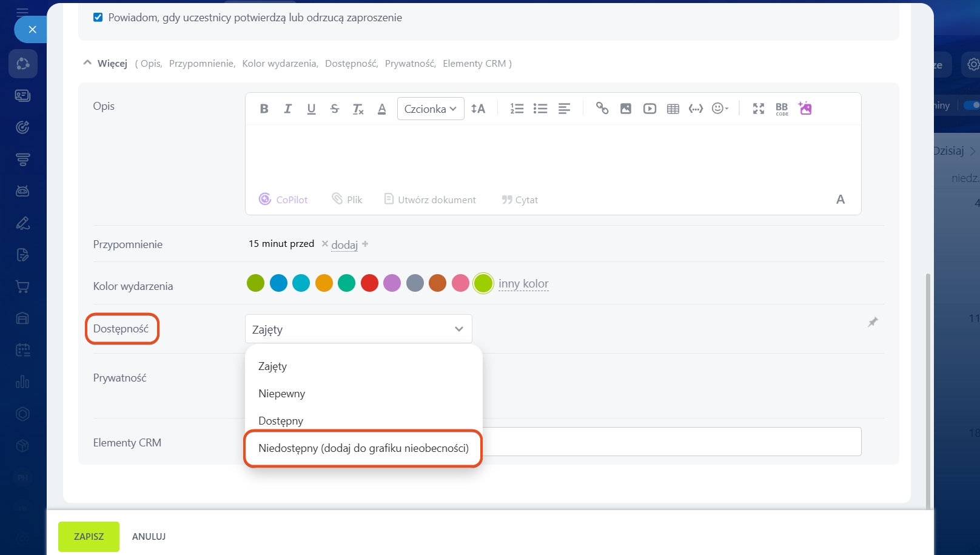Pick the red event color swatch
Screen dimensions: 980x555
[369, 283]
